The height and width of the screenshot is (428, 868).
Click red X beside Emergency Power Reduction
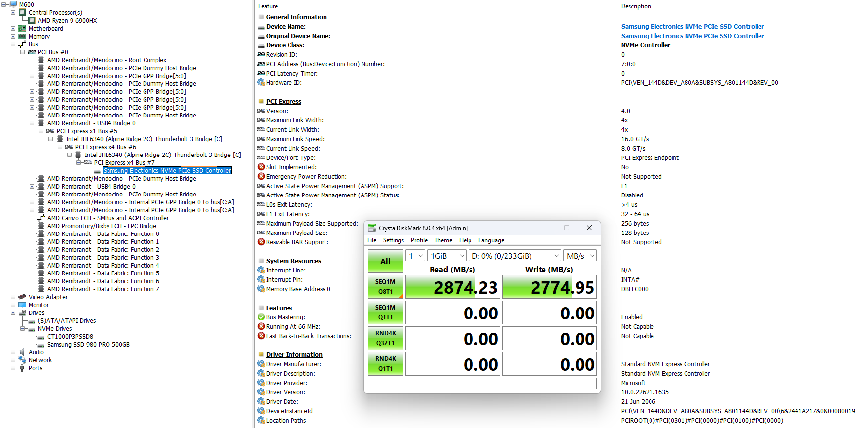[261, 176]
